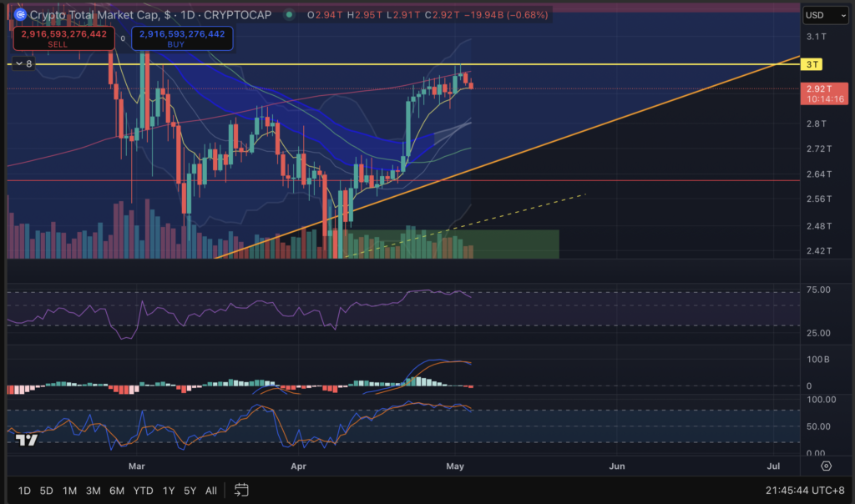Select the 5D date range
Image resolution: width=855 pixels, height=504 pixels.
coord(47,491)
